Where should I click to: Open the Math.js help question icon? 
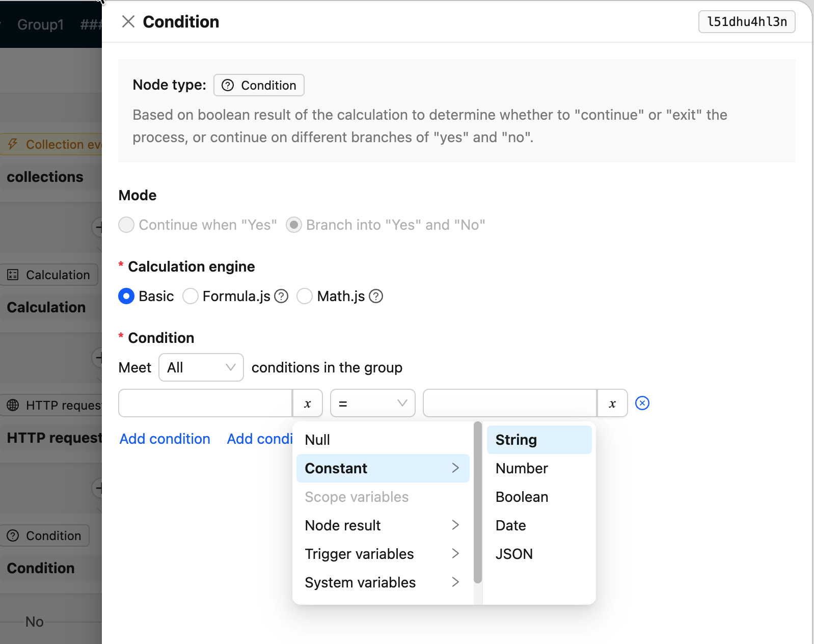(376, 296)
